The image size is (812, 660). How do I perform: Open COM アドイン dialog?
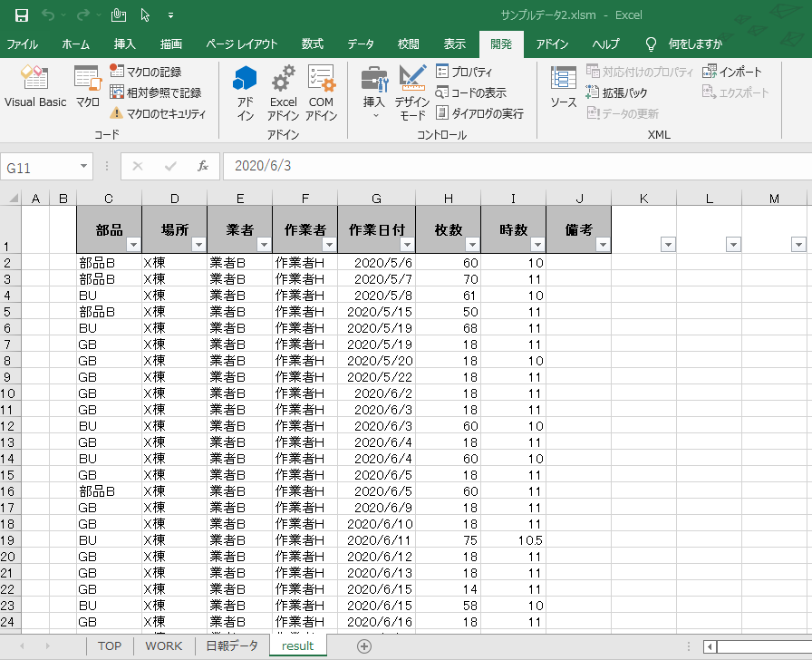click(321, 93)
